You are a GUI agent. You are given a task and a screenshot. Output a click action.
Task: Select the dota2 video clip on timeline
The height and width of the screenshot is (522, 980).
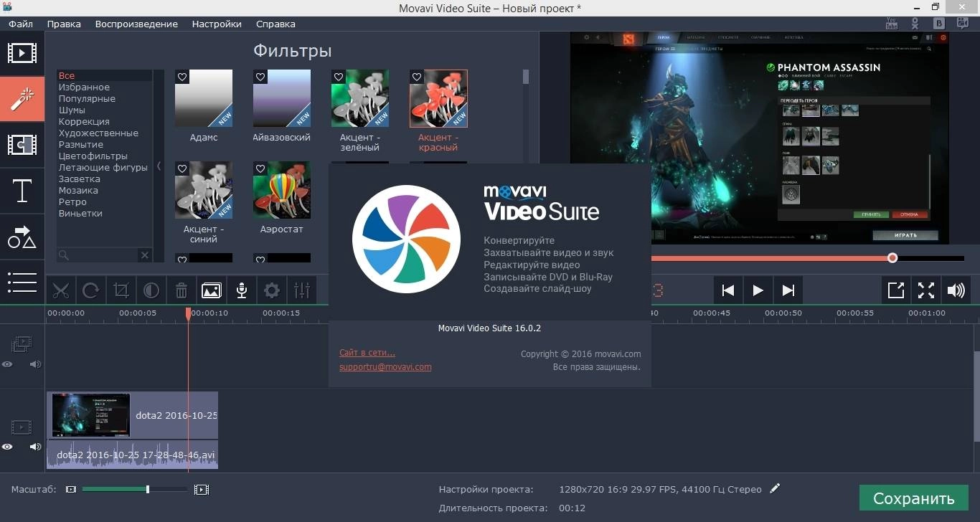(x=132, y=415)
